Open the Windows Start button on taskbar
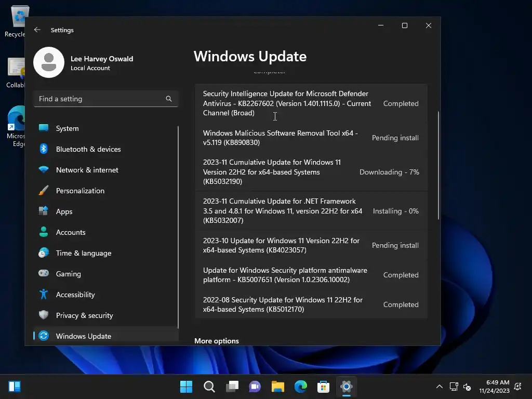The width and height of the screenshot is (532, 399). (x=186, y=387)
